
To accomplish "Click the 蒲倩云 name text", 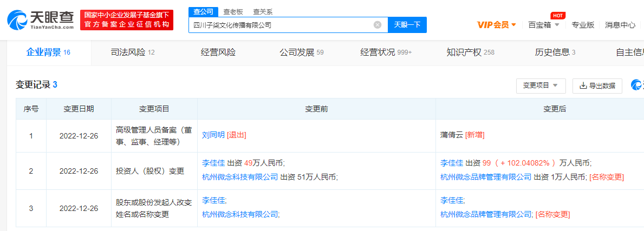I will (452, 135).
